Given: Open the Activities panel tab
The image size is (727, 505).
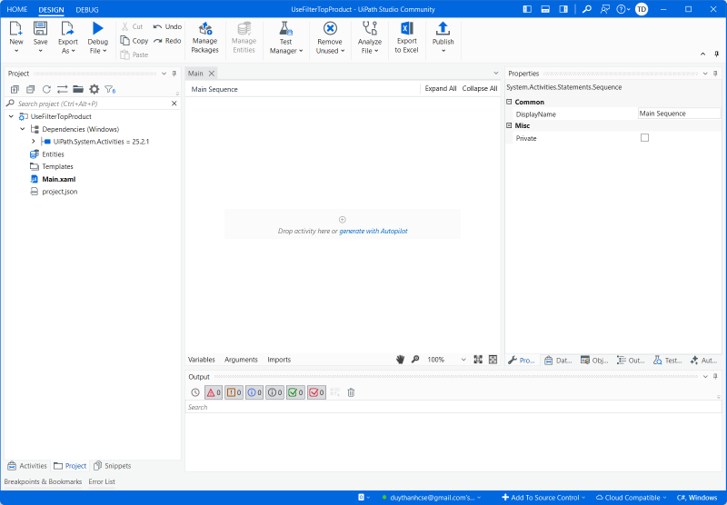Looking at the screenshot, I should (27, 466).
